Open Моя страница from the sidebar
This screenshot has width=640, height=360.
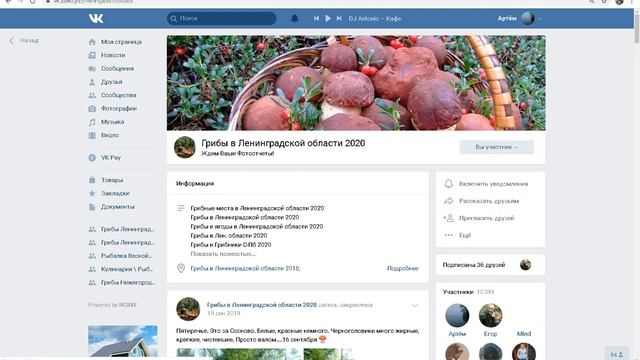click(121, 42)
